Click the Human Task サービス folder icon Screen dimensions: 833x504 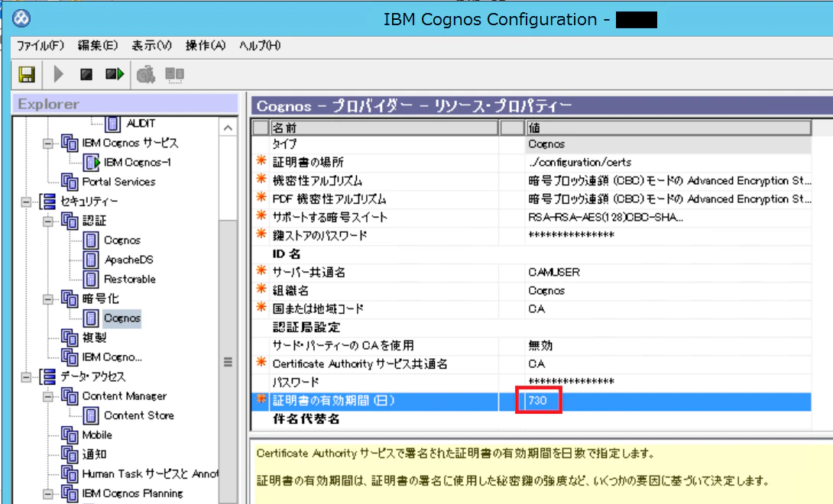(70, 473)
